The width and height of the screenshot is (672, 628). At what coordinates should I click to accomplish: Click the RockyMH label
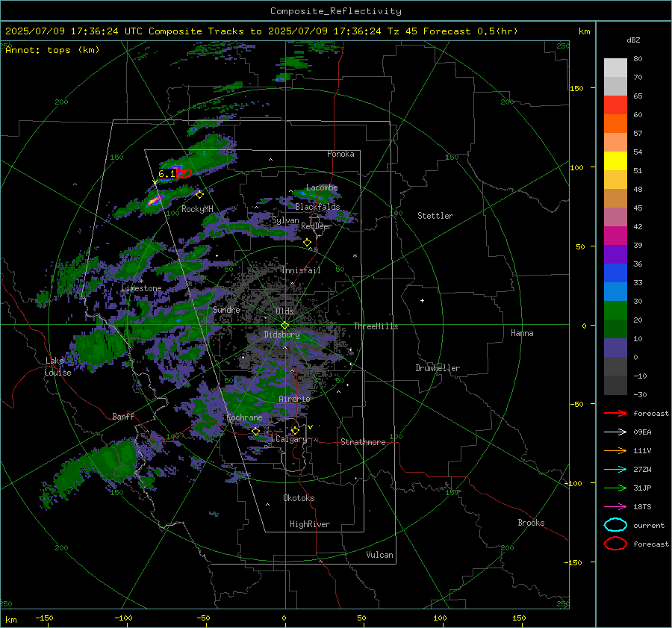click(197, 209)
